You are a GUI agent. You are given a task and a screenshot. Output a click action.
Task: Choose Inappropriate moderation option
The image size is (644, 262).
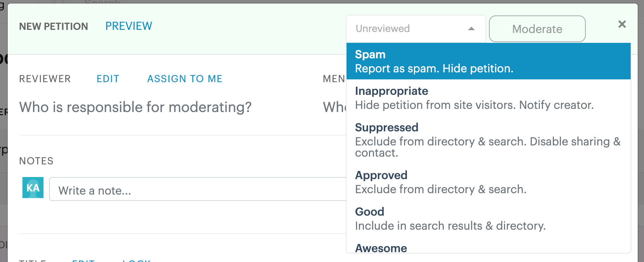point(488,98)
